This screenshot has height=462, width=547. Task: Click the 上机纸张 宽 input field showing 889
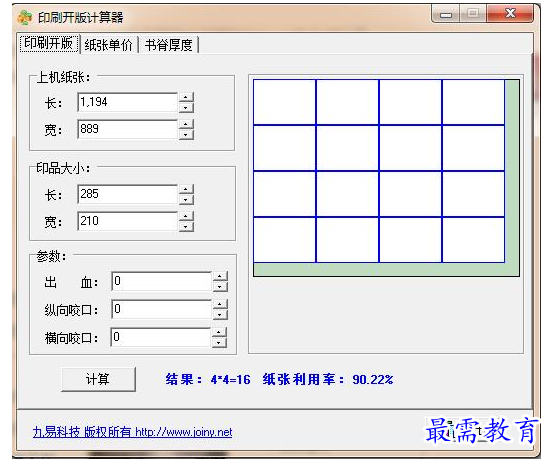pos(127,129)
